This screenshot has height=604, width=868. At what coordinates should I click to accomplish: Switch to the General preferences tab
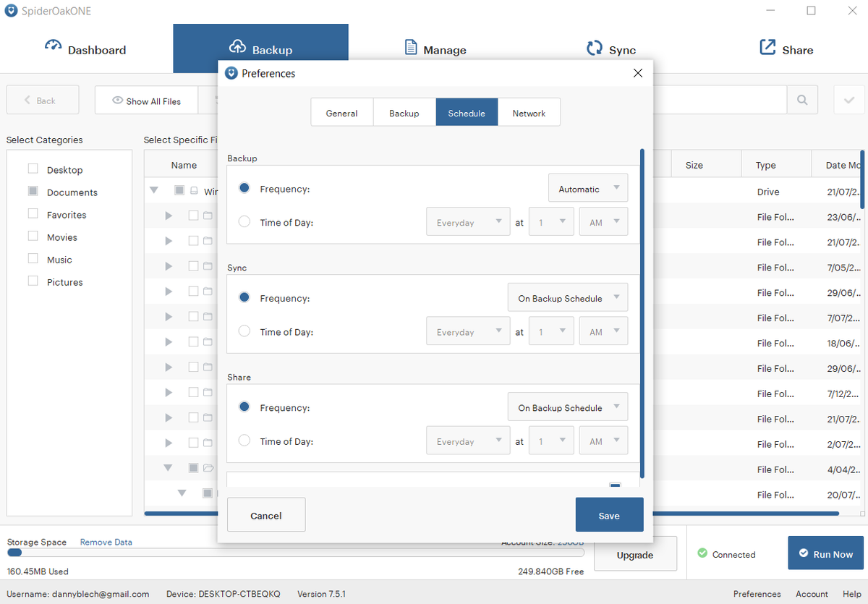341,112
